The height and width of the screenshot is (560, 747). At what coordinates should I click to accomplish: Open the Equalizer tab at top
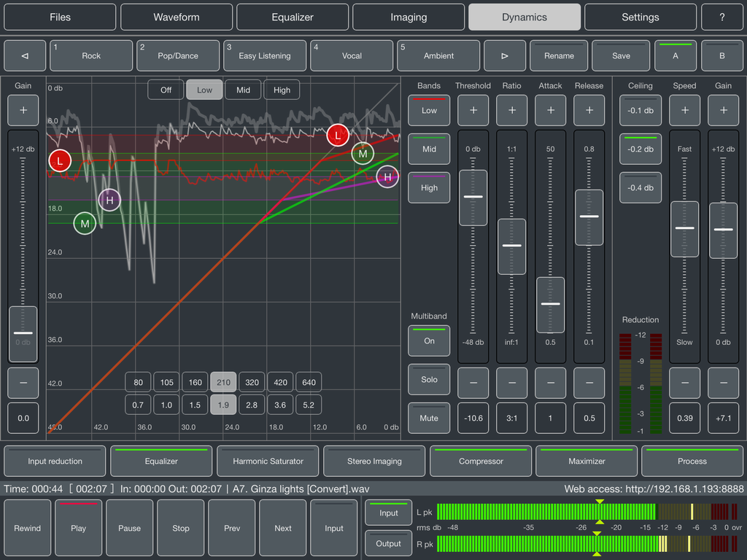[x=293, y=17]
